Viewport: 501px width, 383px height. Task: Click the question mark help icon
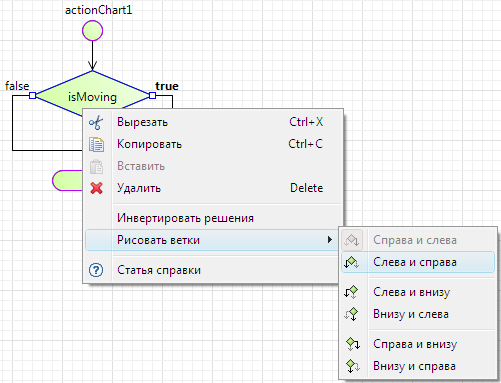(x=96, y=270)
